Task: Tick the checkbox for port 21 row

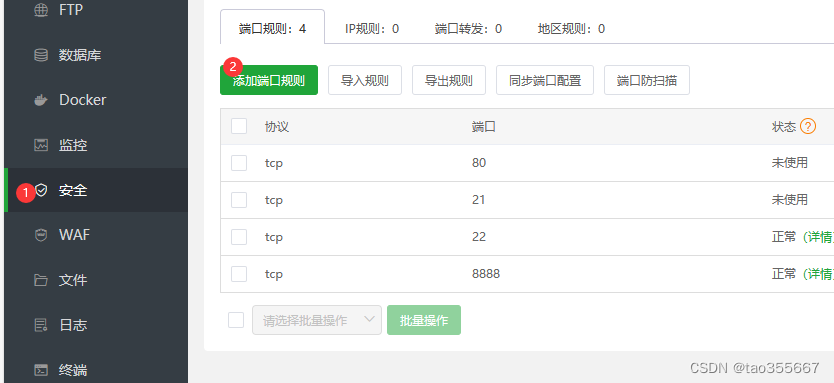Action: click(x=239, y=200)
